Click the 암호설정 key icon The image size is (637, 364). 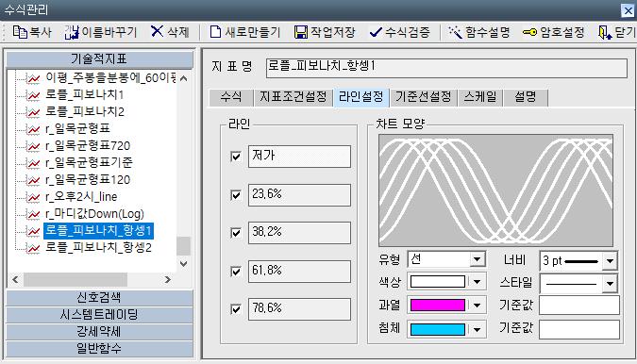pos(529,32)
